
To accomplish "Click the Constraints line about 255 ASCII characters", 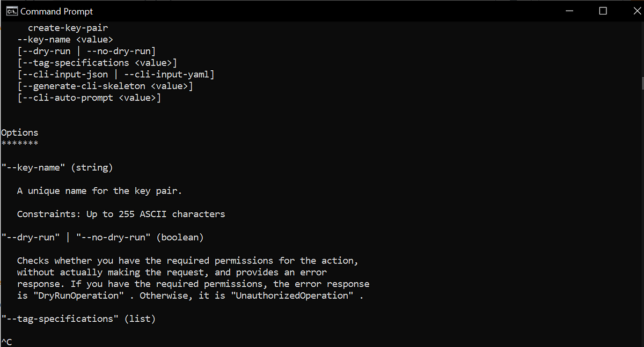I will pyautogui.click(x=121, y=213).
